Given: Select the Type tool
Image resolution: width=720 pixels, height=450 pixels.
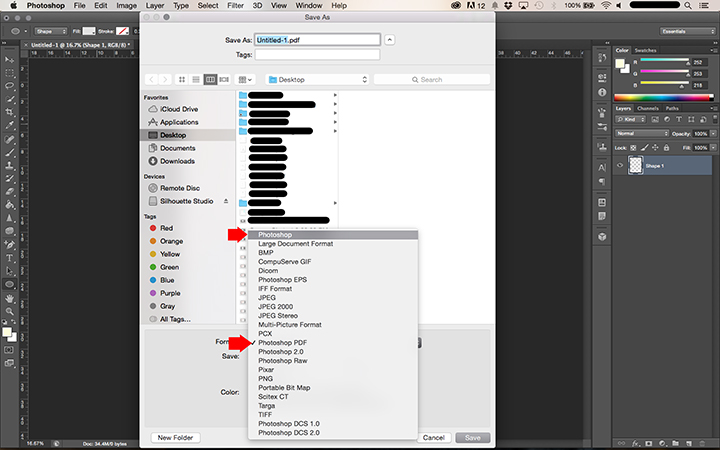Looking at the screenshot, I should click(9, 258).
